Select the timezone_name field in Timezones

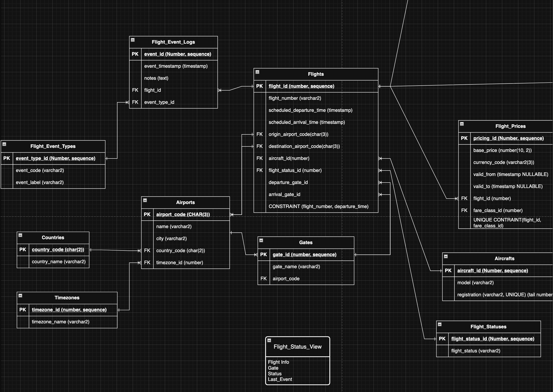[60, 322]
